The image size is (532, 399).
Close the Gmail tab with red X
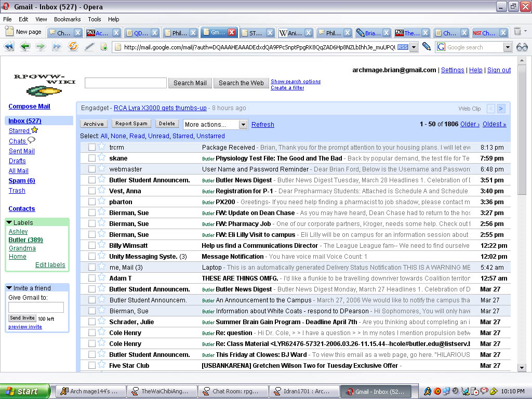click(232, 32)
